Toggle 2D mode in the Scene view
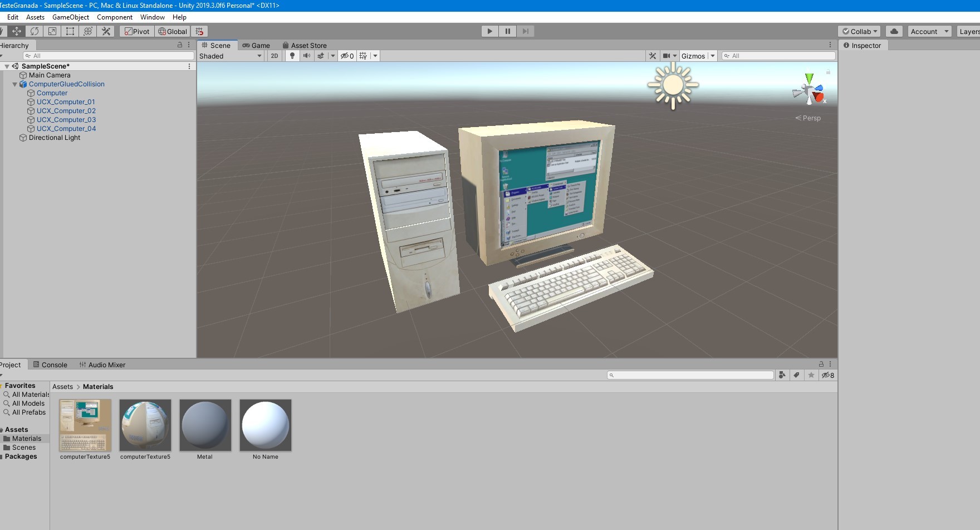 pyautogui.click(x=274, y=56)
